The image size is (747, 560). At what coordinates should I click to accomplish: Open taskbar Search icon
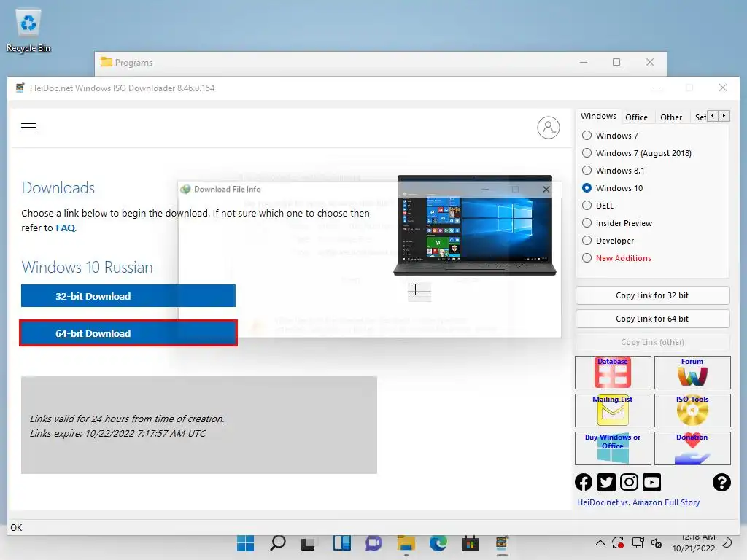tap(278, 543)
